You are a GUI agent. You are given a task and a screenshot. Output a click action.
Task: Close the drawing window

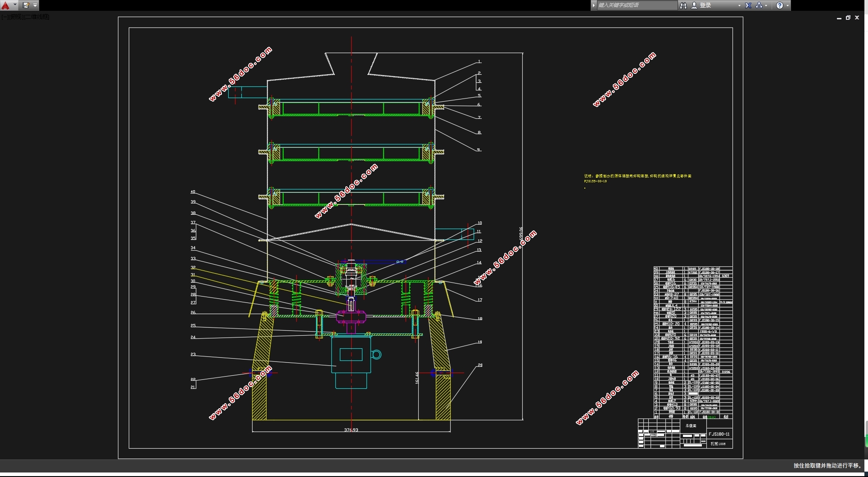coord(857,18)
